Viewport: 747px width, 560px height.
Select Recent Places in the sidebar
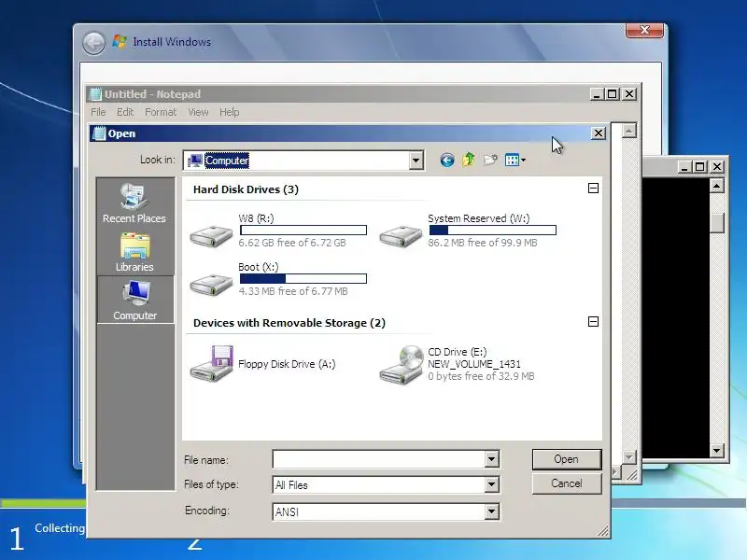click(x=134, y=203)
